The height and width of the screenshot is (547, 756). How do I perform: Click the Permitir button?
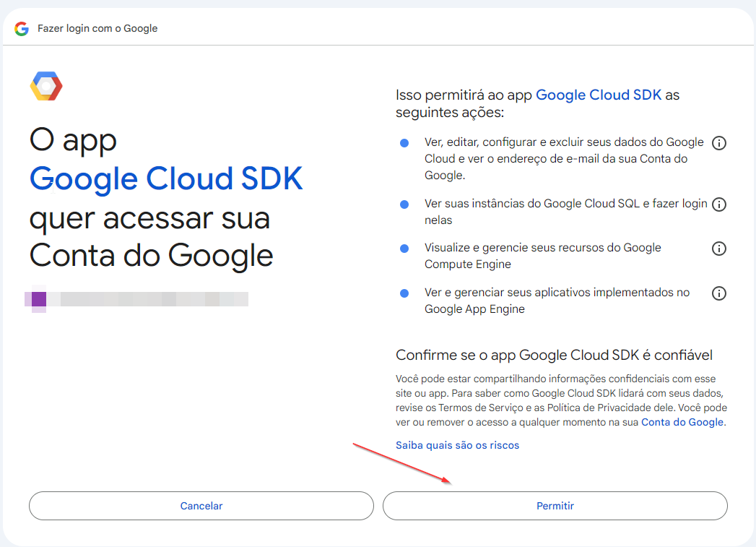(x=555, y=506)
